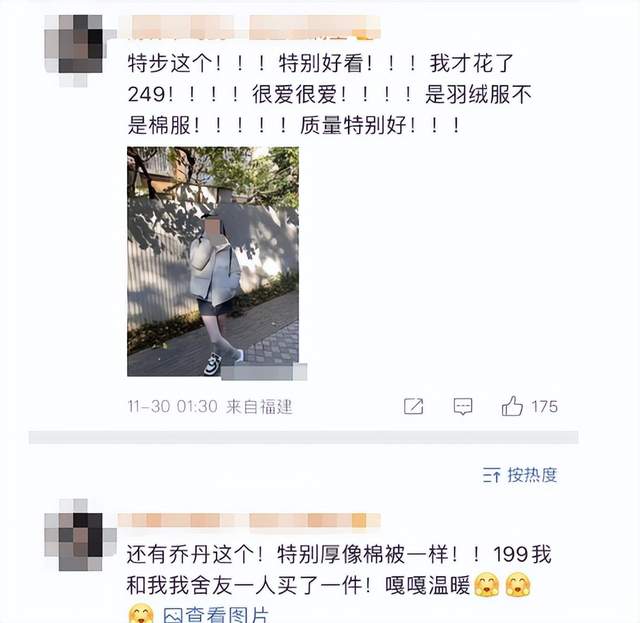
Task: Tap the 来自福建 location label
Action: tap(259, 407)
